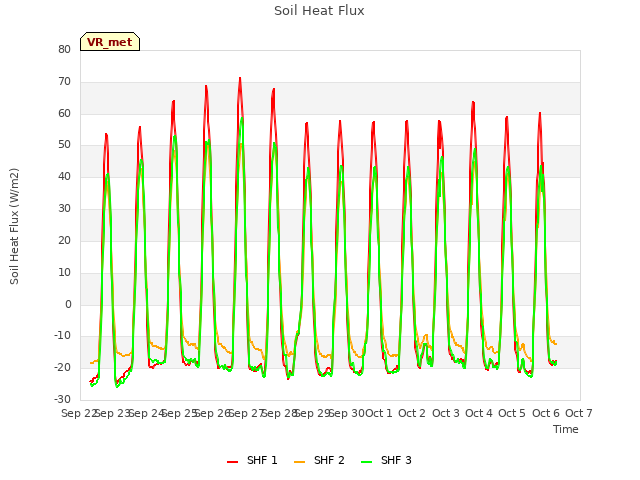Screen dimensions: 640x480
Task: Toggle the SHF 1 legend entry
Action: [252, 460]
